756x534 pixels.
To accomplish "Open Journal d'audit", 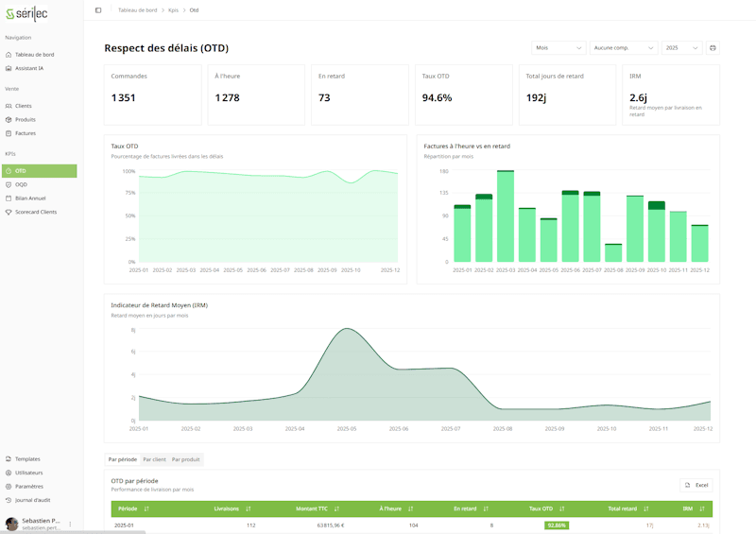I will [x=33, y=500].
